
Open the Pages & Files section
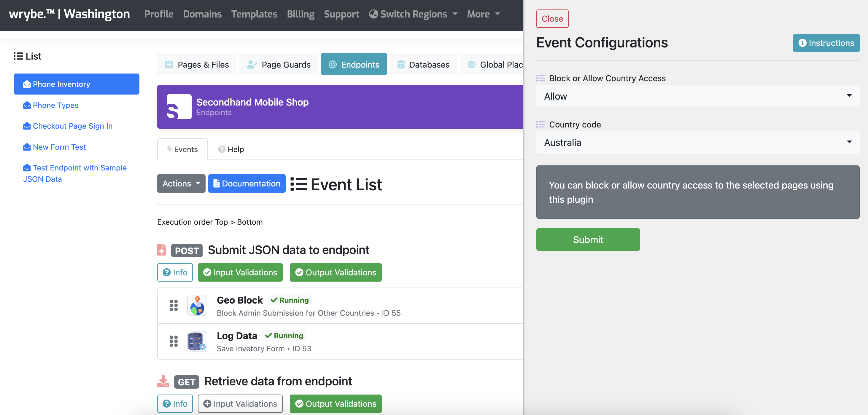click(x=197, y=64)
